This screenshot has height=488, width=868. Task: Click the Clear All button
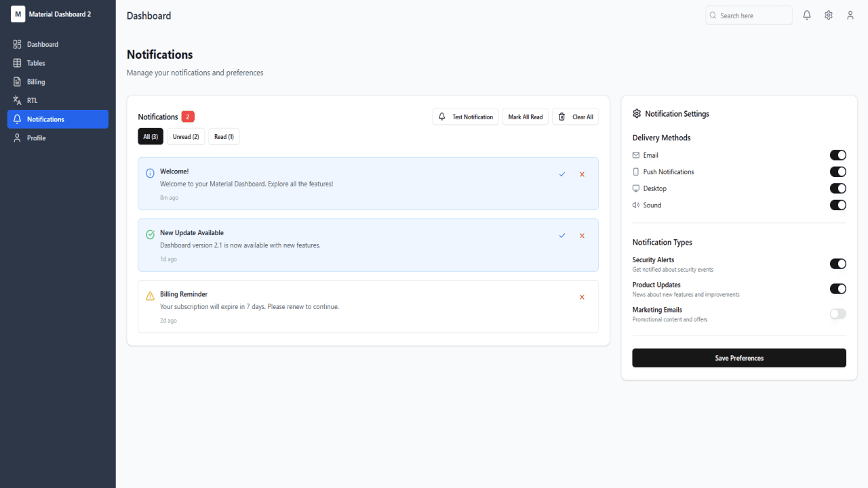click(576, 117)
